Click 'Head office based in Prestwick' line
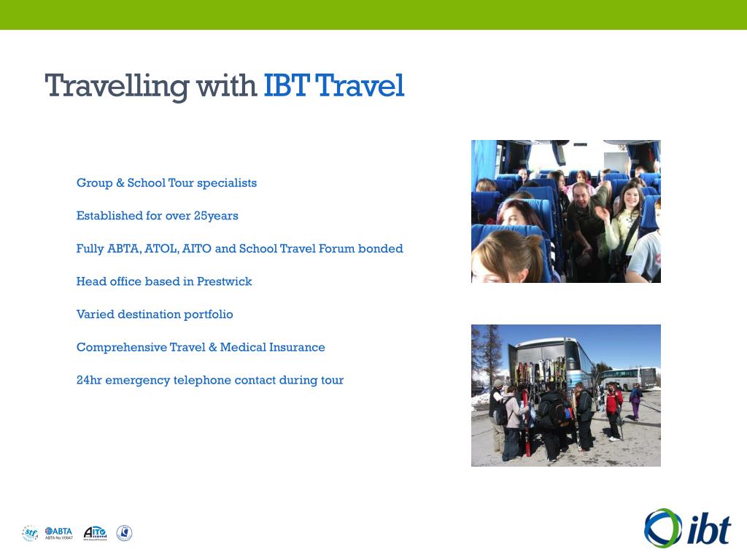This screenshot has width=747, height=560. pos(164,282)
